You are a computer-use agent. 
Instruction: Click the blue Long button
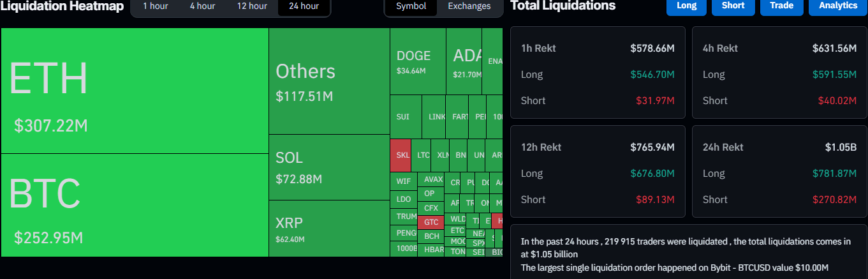click(686, 6)
